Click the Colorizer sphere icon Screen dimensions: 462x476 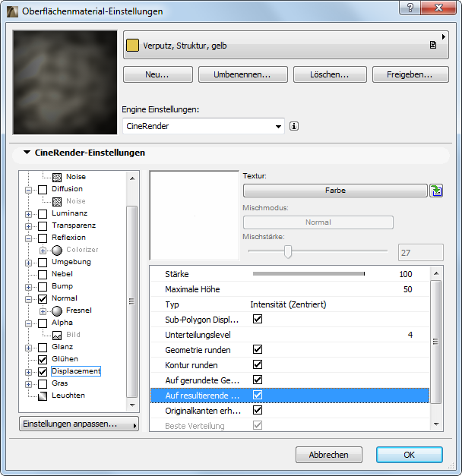click(57, 250)
